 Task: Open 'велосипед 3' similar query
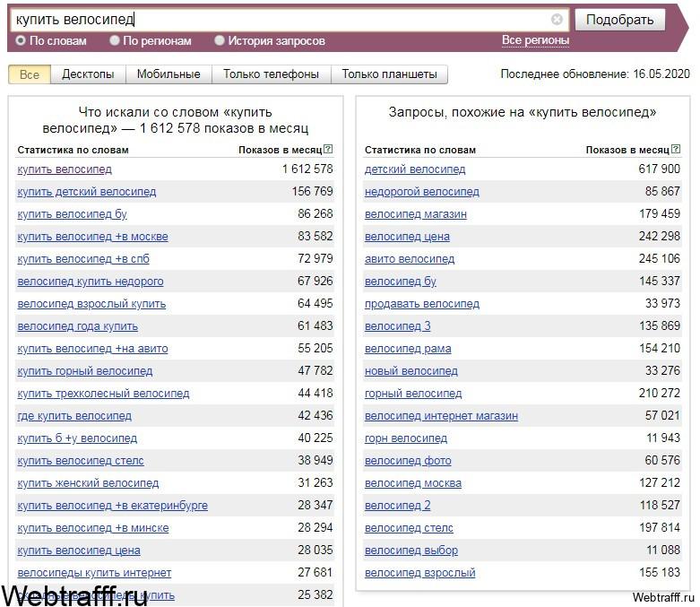[398, 326]
